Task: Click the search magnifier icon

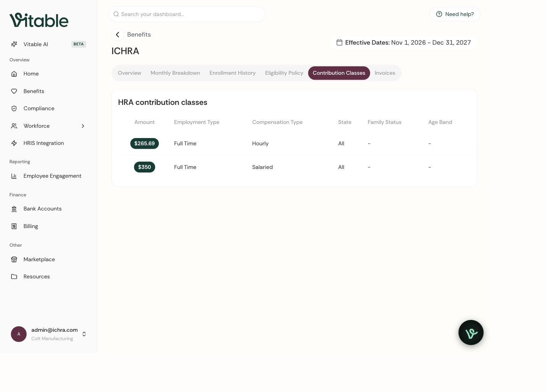Action: click(x=116, y=14)
